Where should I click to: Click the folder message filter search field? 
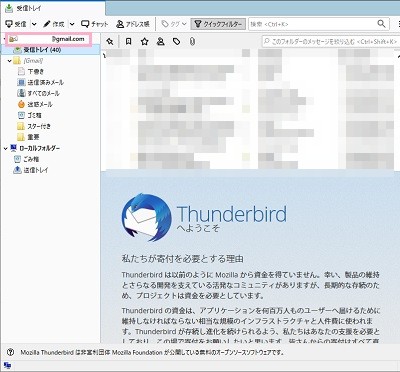click(330, 42)
